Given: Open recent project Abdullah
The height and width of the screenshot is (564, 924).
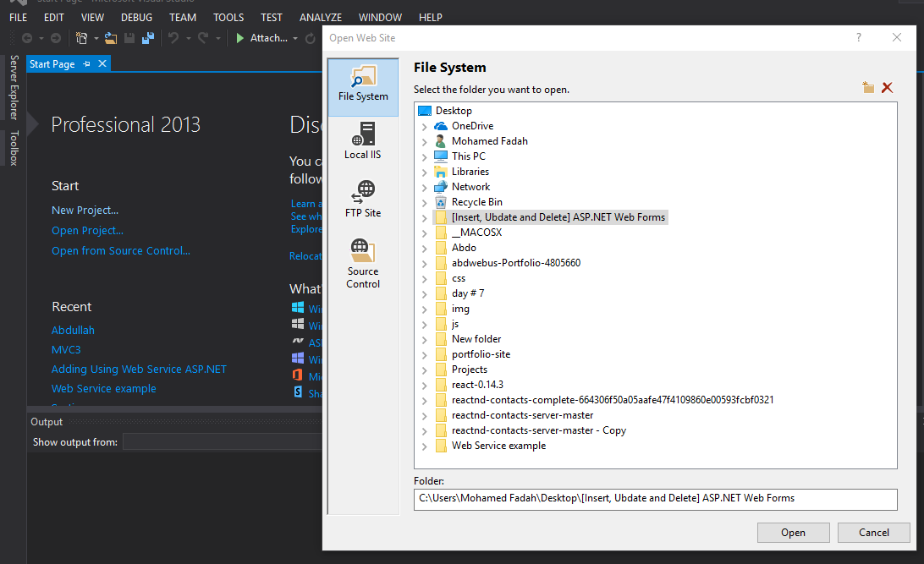Looking at the screenshot, I should 73,331.
